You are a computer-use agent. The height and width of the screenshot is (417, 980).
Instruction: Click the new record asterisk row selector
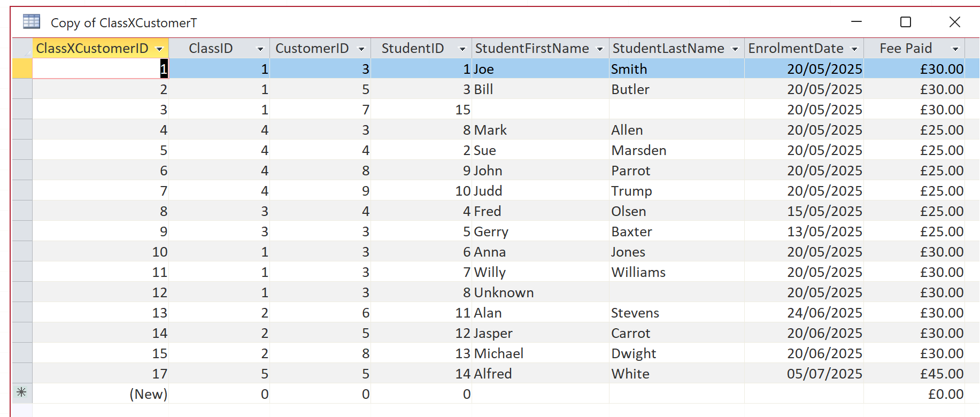coord(21,393)
